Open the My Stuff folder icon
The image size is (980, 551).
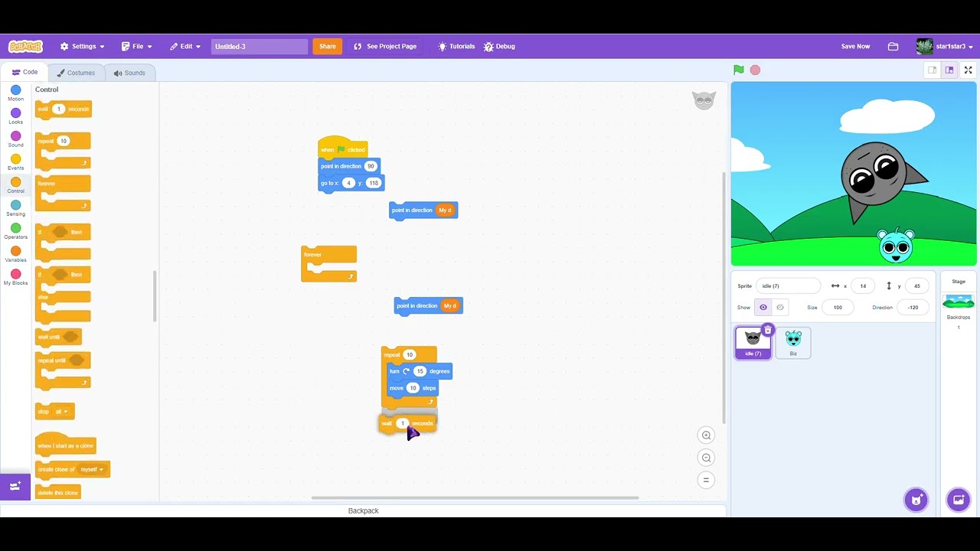point(893,46)
